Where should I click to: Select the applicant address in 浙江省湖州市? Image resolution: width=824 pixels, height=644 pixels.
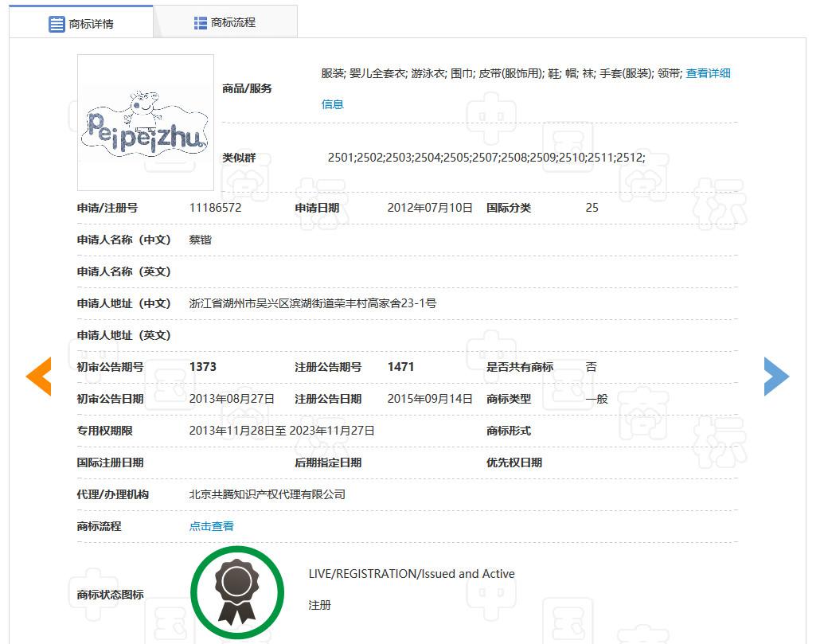click(313, 303)
